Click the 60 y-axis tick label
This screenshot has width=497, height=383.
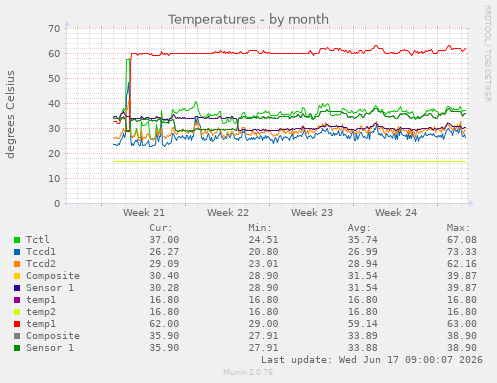pyautogui.click(x=54, y=54)
